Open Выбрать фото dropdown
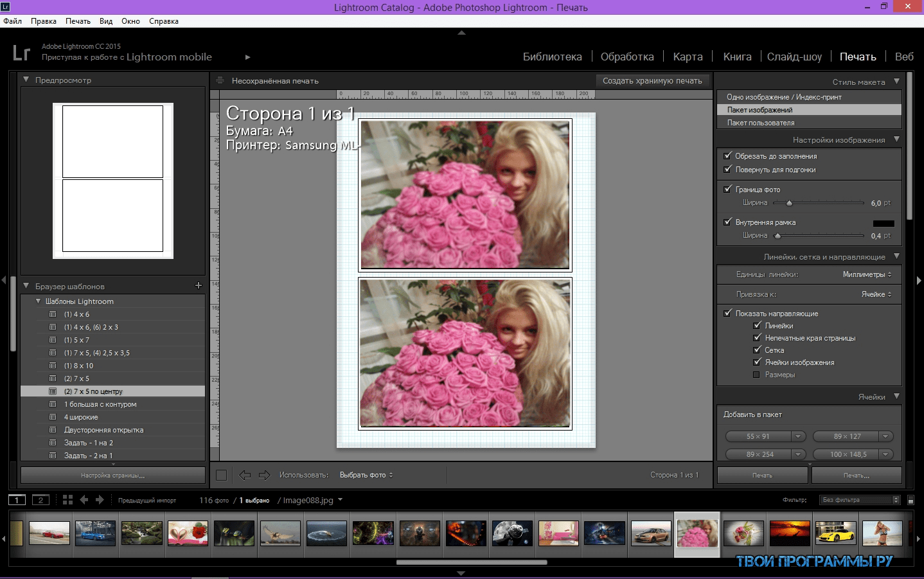Viewport: 924px width, 579px height. (366, 475)
